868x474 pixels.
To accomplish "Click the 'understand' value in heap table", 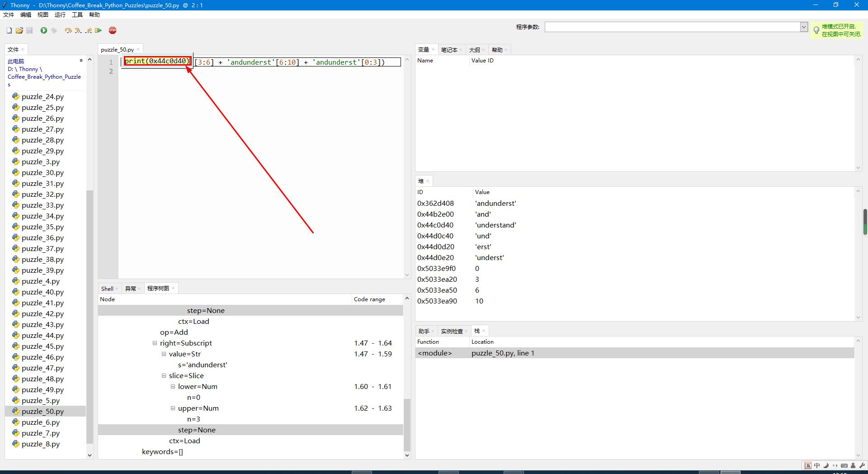I will click(x=495, y=225).
